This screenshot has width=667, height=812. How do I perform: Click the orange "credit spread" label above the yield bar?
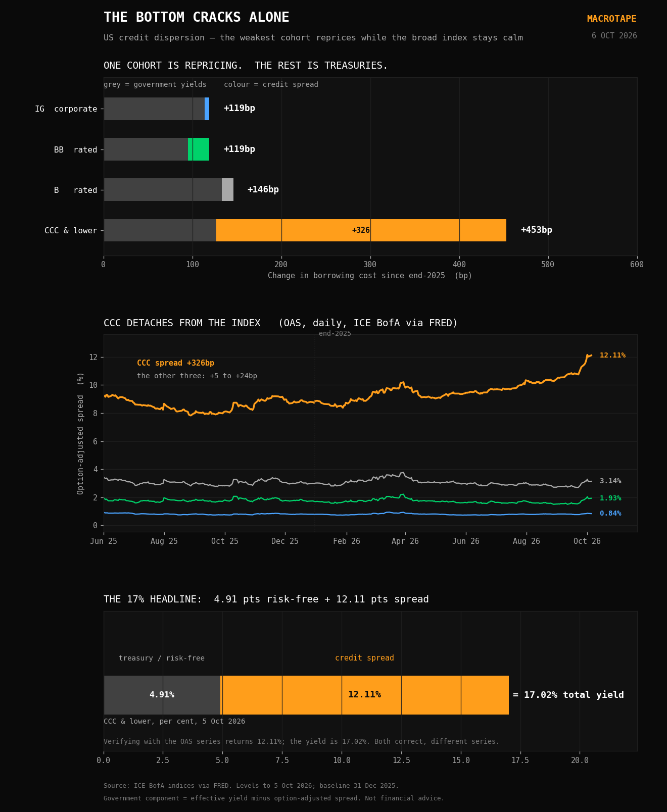pyautogui.click(x=364, y=658)
